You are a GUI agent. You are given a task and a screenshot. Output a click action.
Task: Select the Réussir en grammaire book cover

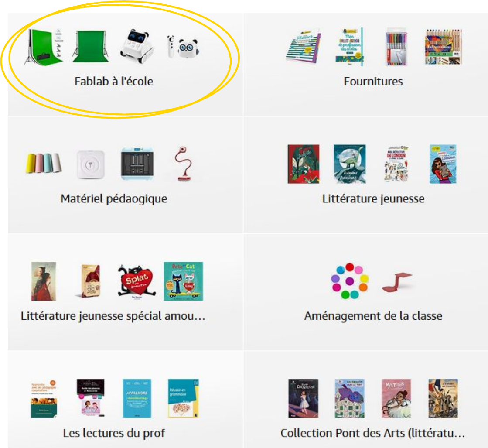click(183, 399)
